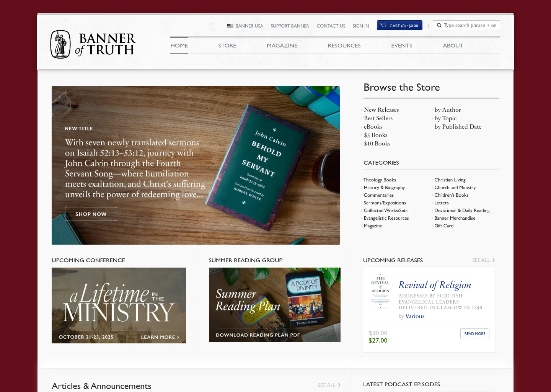
Task: Open Evangelistic Resources category
Action: [386, 218]
